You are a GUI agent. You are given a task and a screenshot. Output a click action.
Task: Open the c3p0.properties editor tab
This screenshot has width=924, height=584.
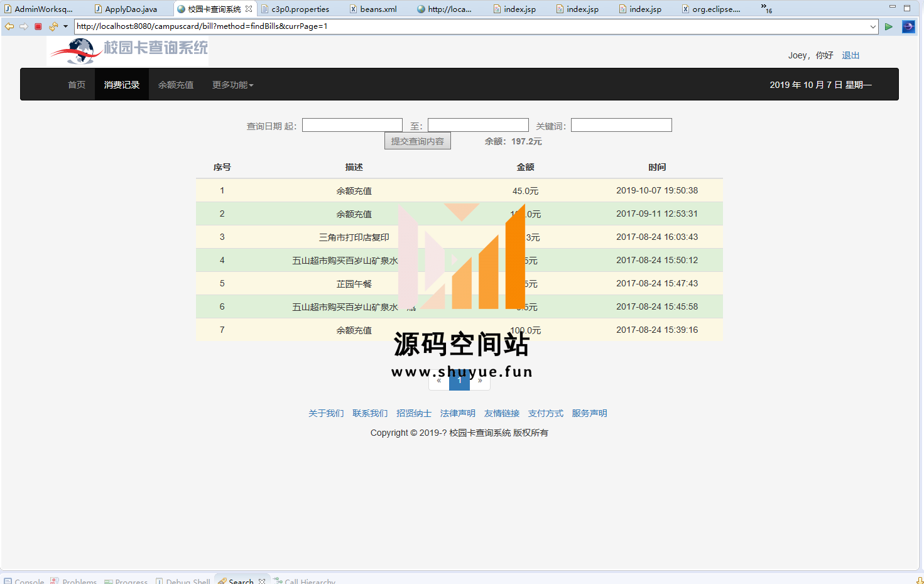295,9
